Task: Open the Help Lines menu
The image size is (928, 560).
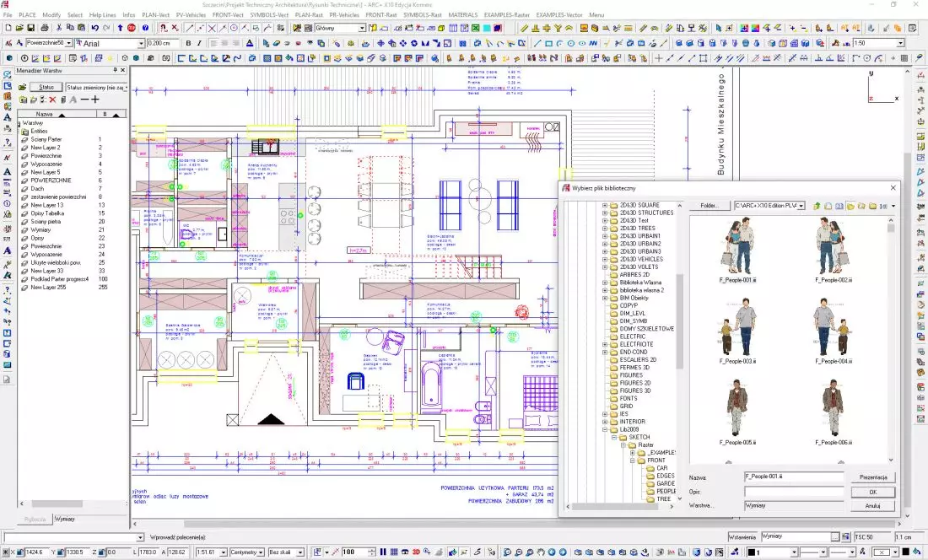Action: click(102, 15)
